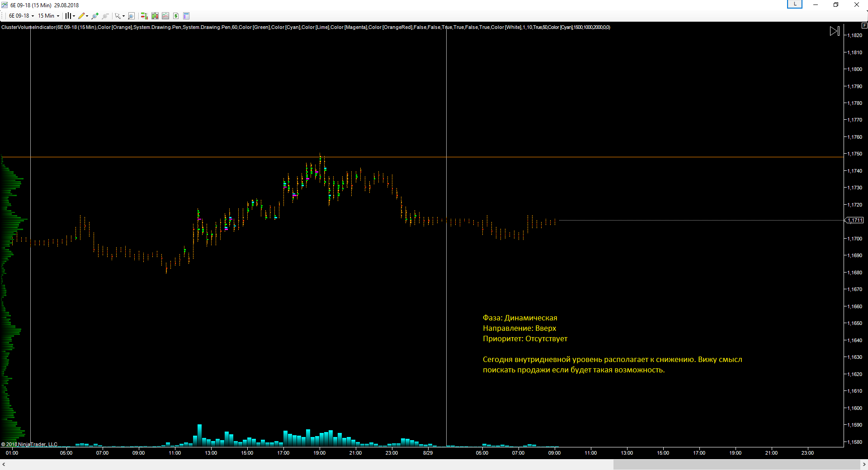This screenshot has width=868, height=470.
Task: Restore down the chart window
Action: coord(836,5)
